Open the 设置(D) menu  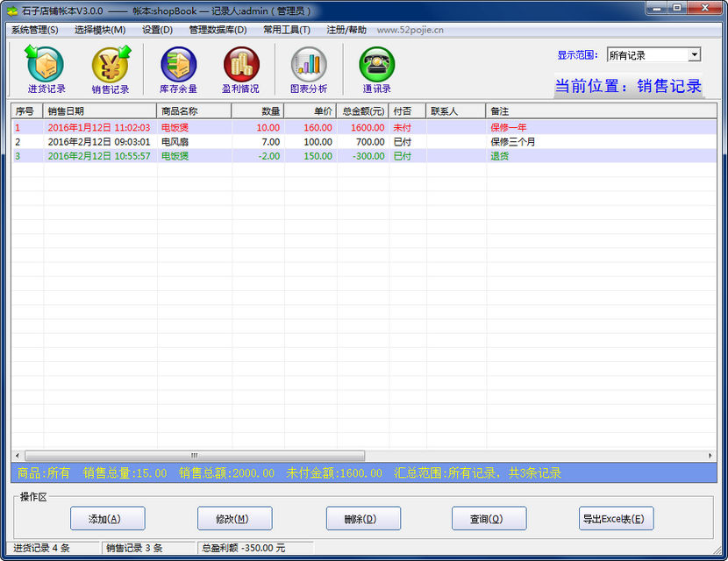[157, 30]
